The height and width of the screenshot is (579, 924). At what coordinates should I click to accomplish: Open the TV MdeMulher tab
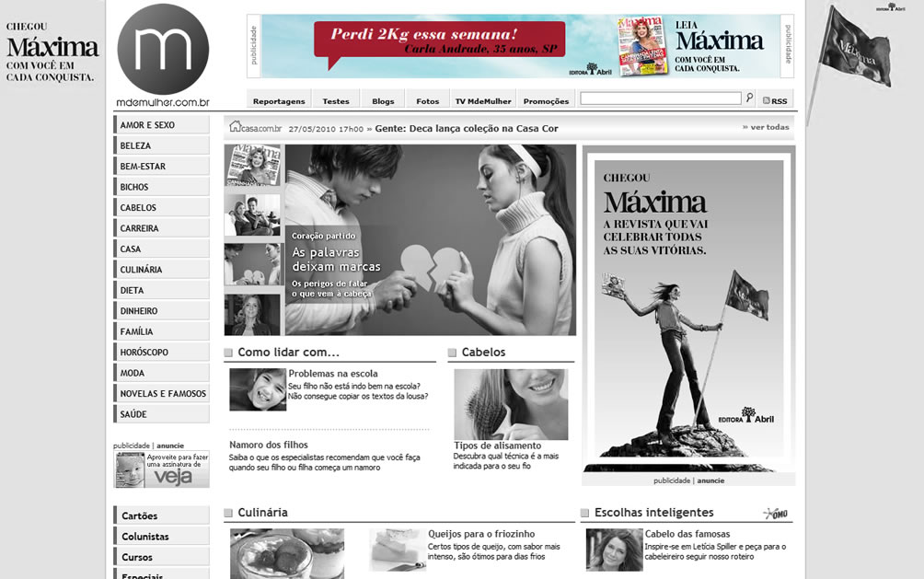483,99
